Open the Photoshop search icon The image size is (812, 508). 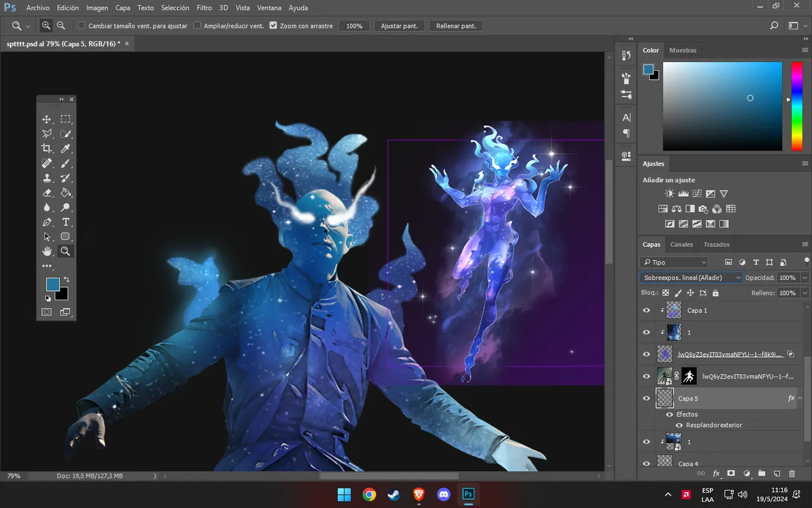click(x=774, y=26)
